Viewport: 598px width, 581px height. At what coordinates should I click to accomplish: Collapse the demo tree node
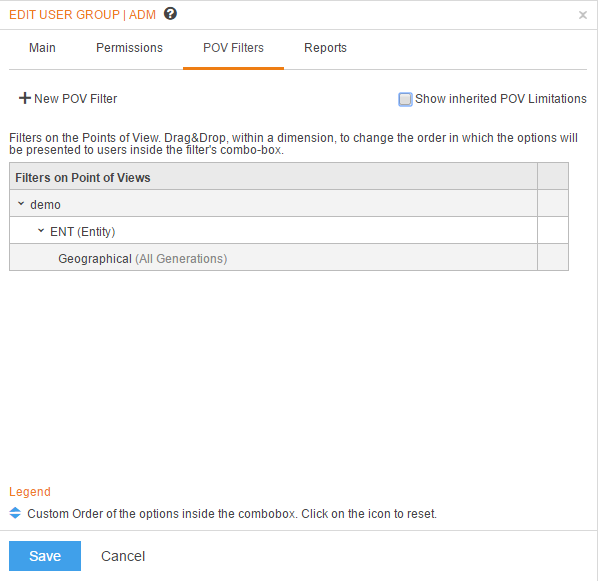pyautogui.click(x=21, y=204)
